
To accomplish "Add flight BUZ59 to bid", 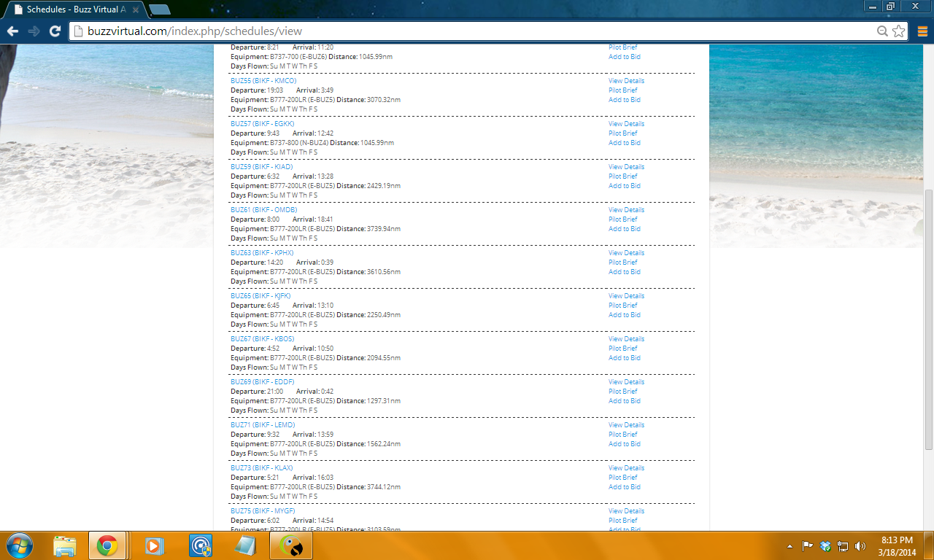I will click(x=625, y=186).
